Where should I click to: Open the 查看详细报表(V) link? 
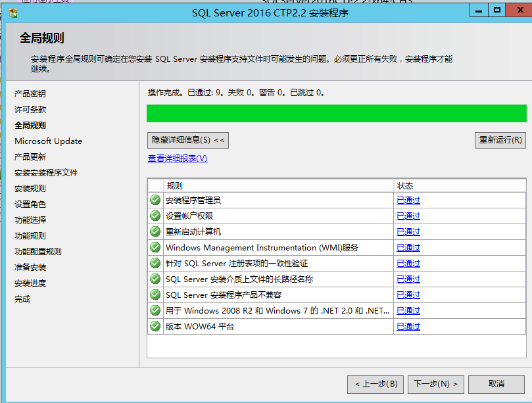click(178, 158)
